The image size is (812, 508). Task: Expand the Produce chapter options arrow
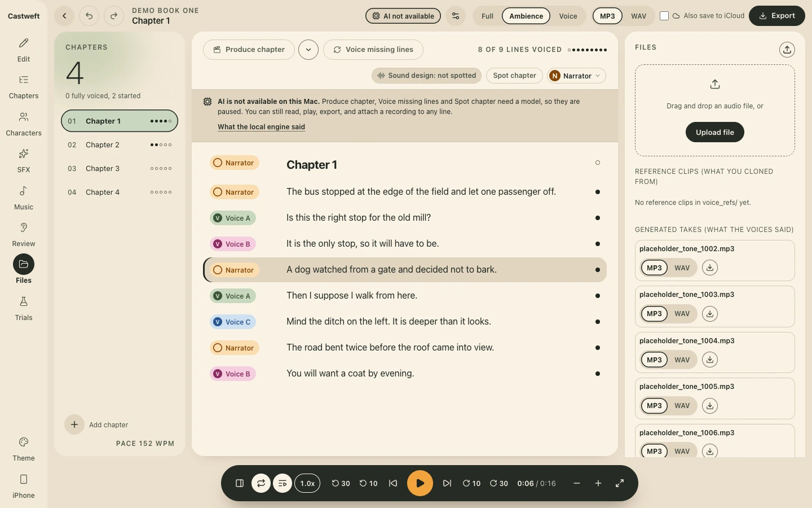click(x=308, y=50)
